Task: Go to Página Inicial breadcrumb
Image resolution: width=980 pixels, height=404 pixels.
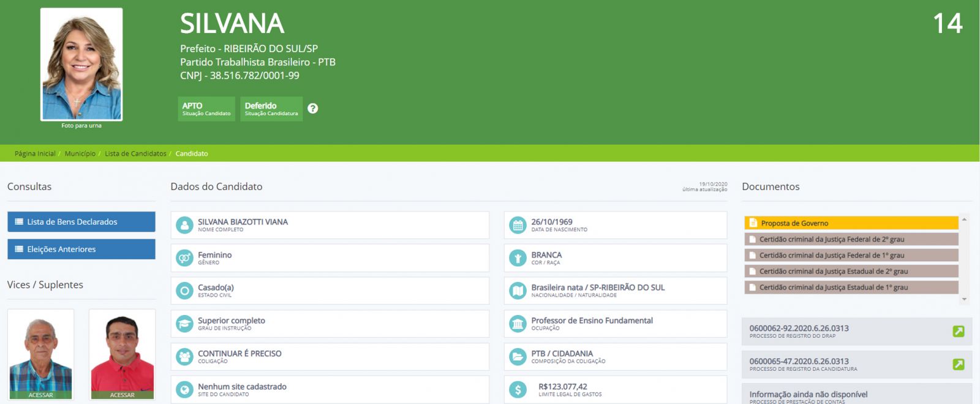Action: pos(35,154)
